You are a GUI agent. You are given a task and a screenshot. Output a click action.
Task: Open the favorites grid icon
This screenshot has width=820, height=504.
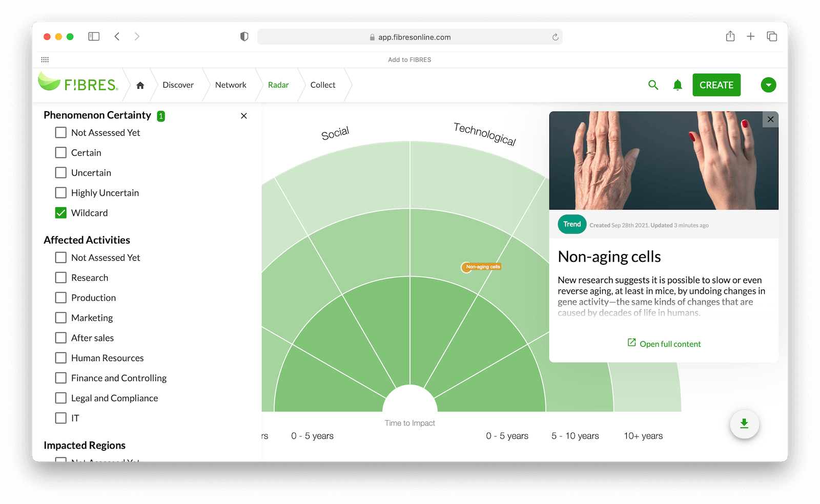coord(45,60)
